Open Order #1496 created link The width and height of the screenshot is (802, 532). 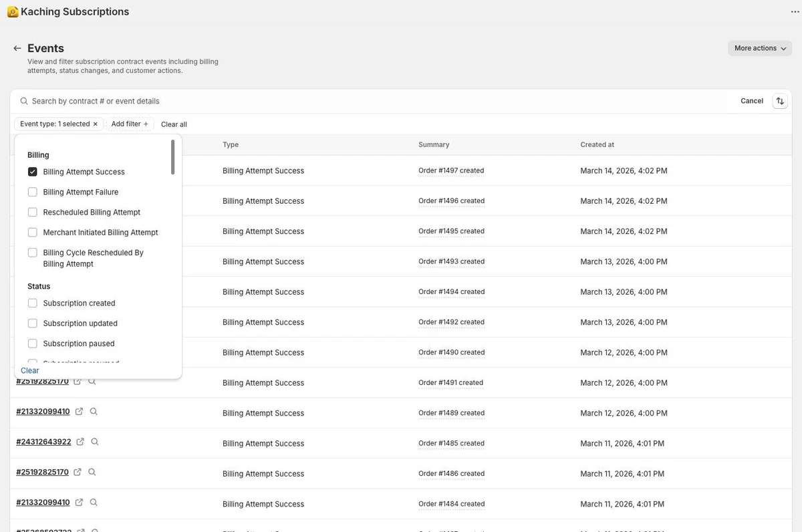(x=451, y=201)
